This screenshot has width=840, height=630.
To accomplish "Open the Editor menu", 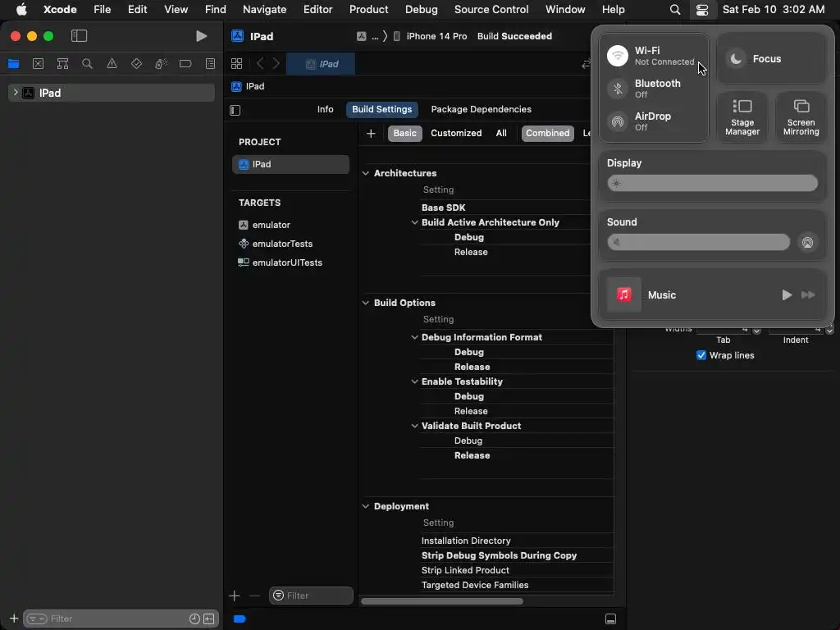I will tap(317, 10).
